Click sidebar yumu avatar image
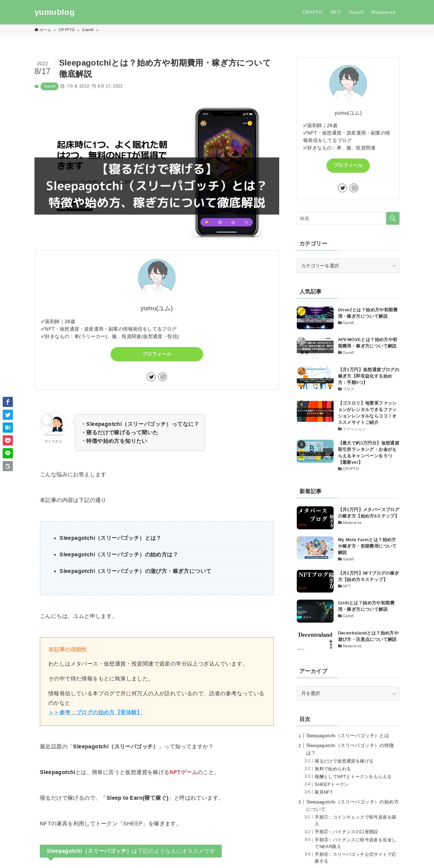The height and width of the screenshot is (868, 434). (348, 84)
